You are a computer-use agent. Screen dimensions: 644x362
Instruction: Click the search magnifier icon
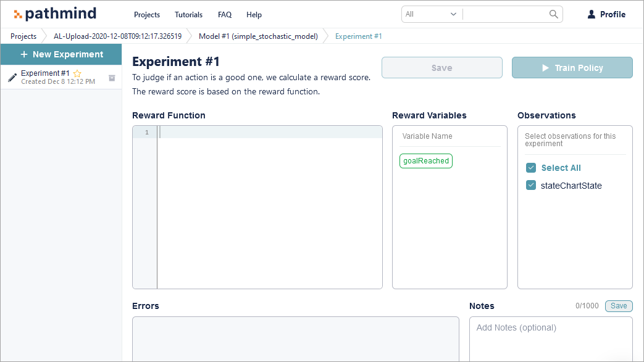tap(553, 14)
